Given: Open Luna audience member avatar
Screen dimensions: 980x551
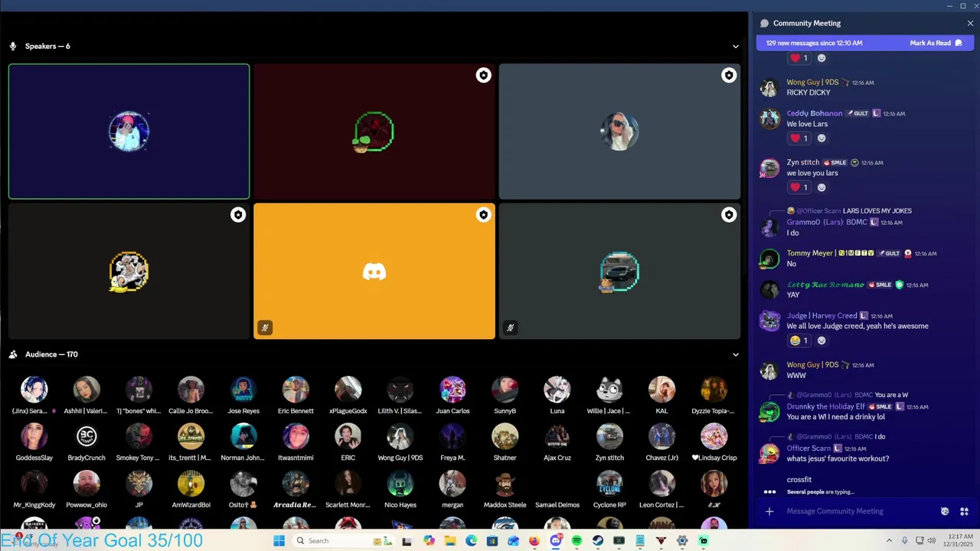Looking at the screenshot, I should click(x=557, y=390).
